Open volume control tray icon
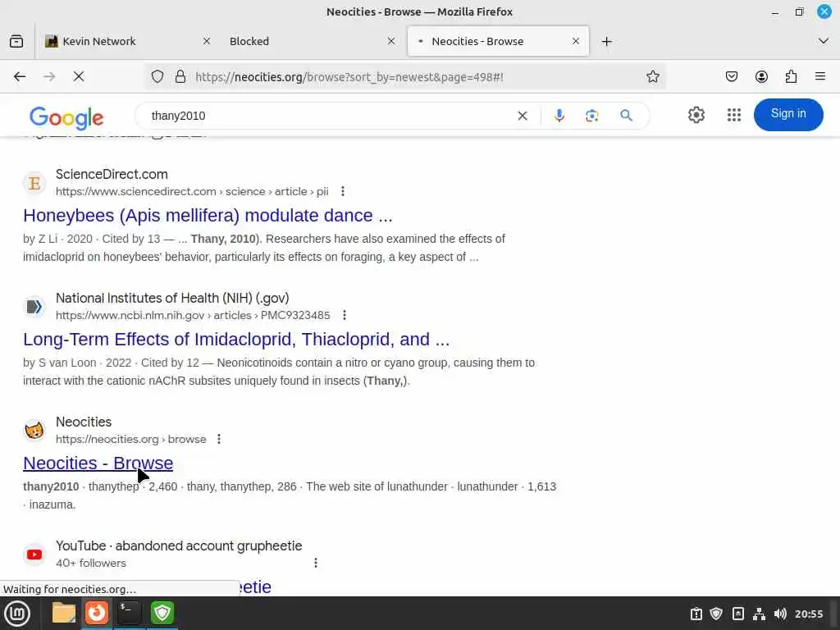 (781, 614)
